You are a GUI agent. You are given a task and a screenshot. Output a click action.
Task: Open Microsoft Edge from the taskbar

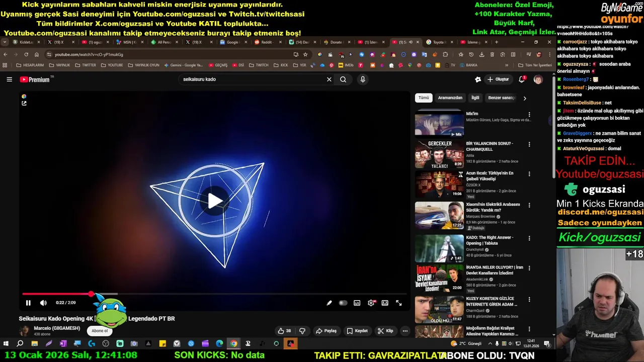(x=219, y=344)
